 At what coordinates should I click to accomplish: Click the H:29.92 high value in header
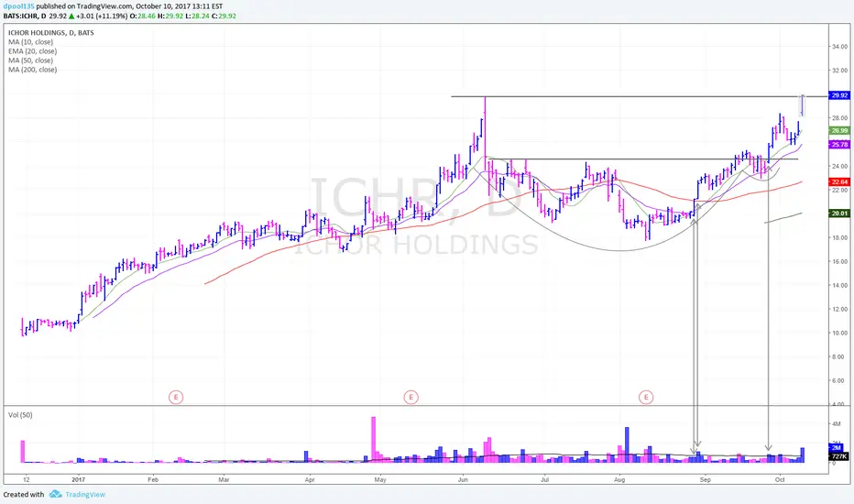click(x=170, y=16)
